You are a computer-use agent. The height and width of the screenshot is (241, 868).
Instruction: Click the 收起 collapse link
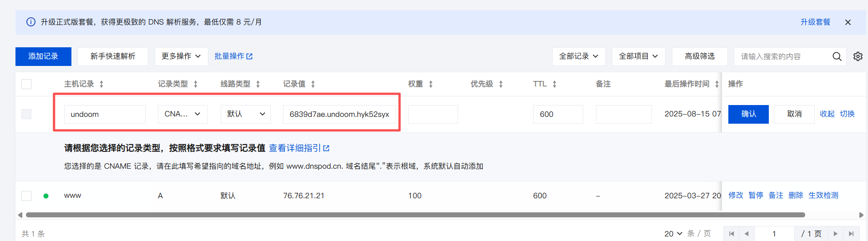827,114
